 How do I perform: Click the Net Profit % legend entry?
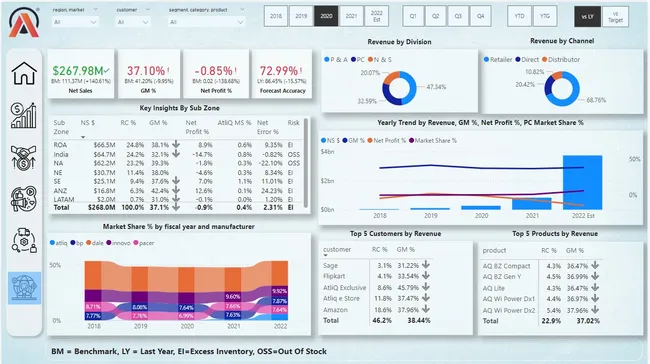386,141
